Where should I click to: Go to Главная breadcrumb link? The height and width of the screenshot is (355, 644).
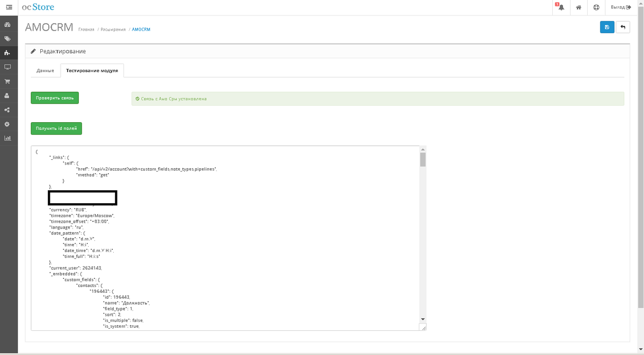point(86,29)
